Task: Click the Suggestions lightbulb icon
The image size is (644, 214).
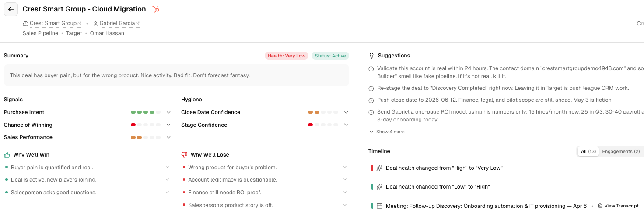Action: pos(371,56)
